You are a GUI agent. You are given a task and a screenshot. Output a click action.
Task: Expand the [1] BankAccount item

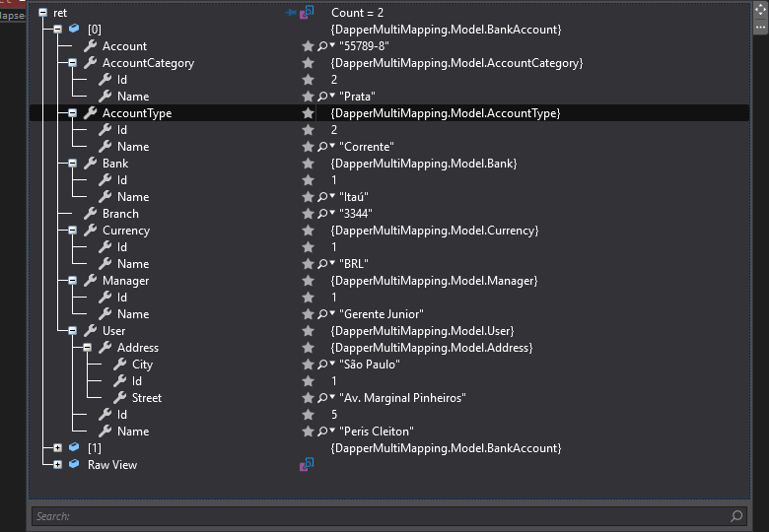pyautogui.click(x=57, y=447)
